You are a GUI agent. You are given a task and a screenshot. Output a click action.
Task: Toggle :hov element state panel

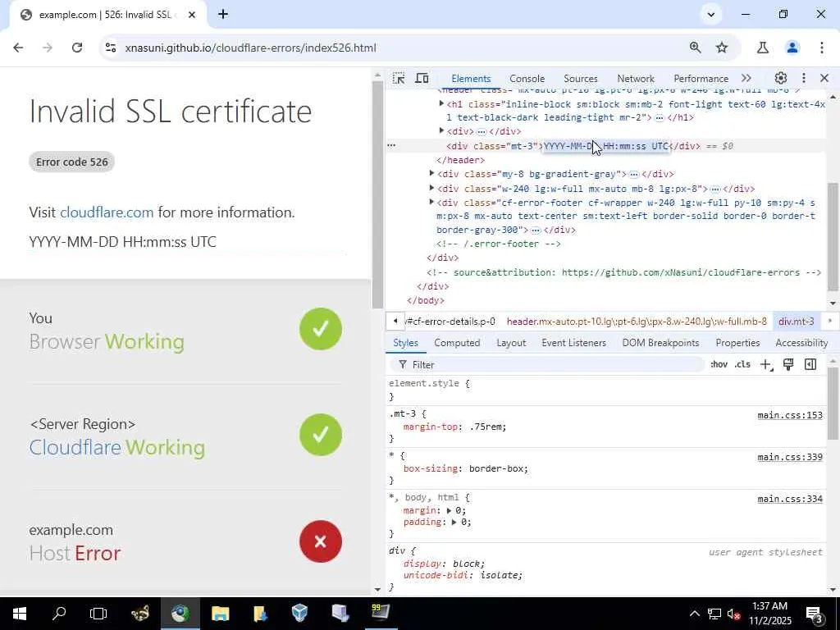click(719, 365)
